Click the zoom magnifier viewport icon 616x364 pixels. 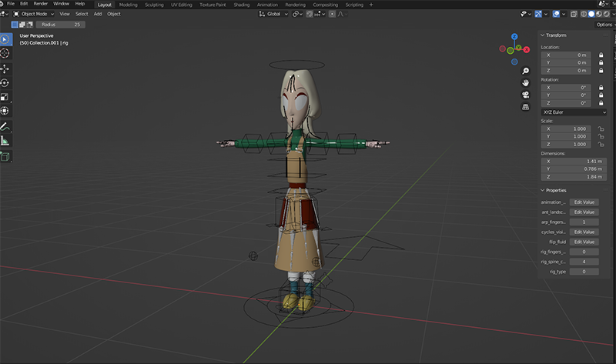[x=525, y=70]
